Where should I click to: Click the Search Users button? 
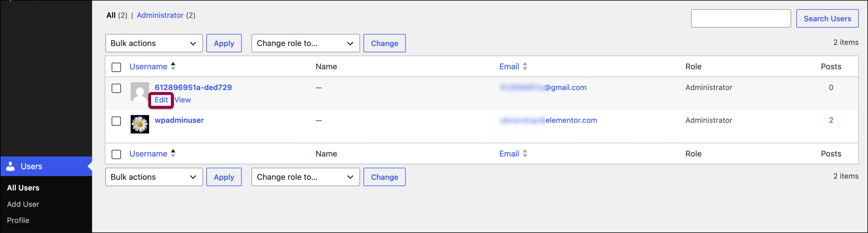coord(827,19)
